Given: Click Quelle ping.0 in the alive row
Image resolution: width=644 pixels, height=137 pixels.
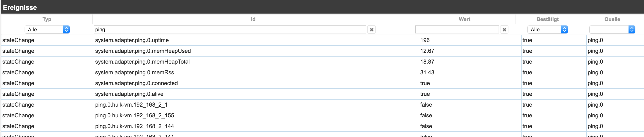Looking at the screenshot, I should (595, 94).
